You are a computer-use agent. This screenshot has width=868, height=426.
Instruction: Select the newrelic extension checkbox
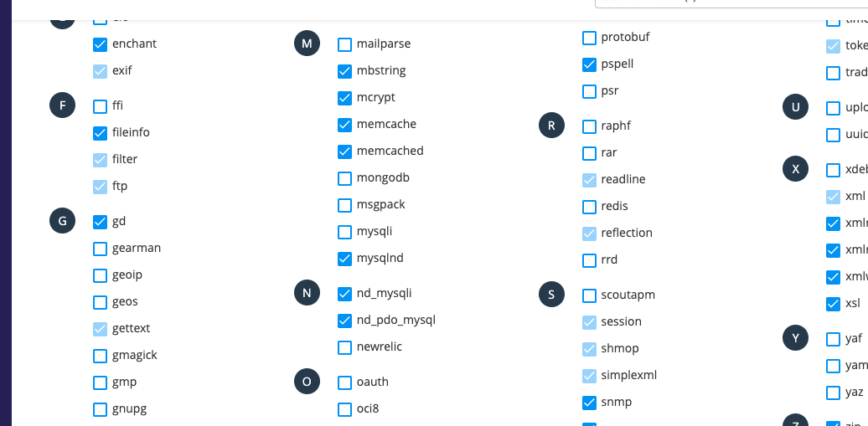point(344,347)
